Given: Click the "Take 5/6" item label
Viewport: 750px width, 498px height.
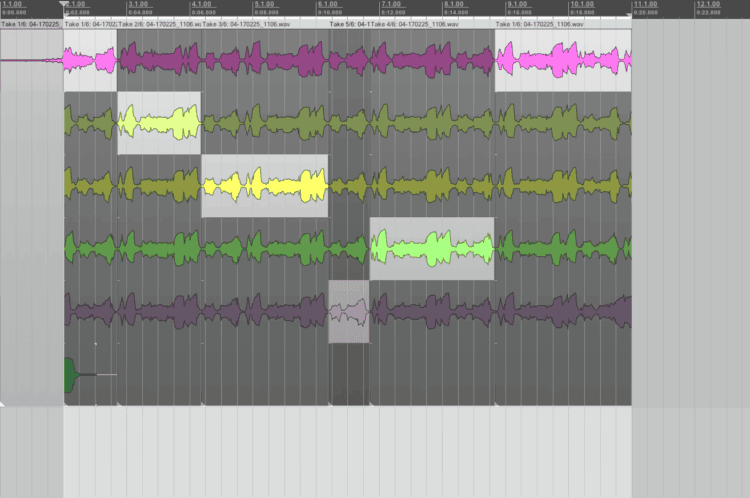Looking at the screenshot, I should click(350, 23).
